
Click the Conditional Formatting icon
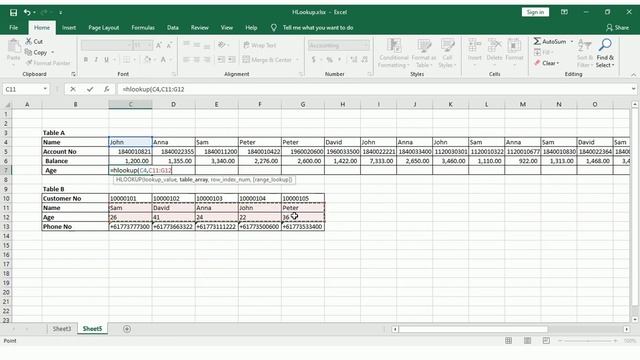point(394,45)
